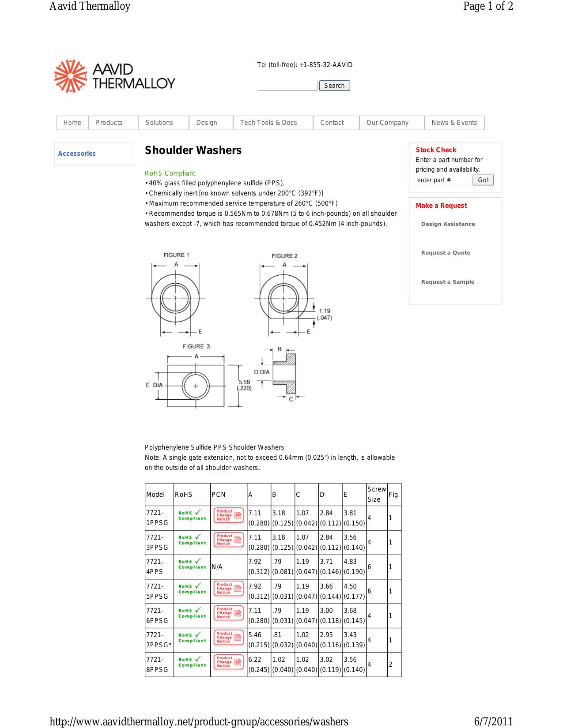
Task: Click the 5.46 (0.215) A value for 7721-7PPSG*
Action: point(259,640)
